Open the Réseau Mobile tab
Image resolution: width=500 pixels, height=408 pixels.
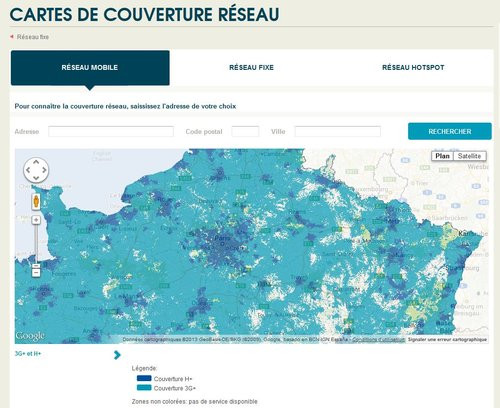tap(90, 68)
